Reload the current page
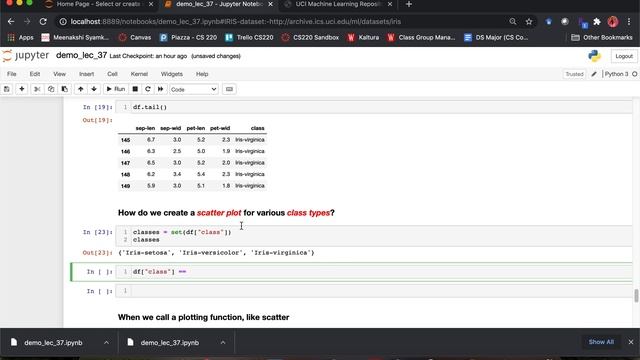 tap(43, 22)
